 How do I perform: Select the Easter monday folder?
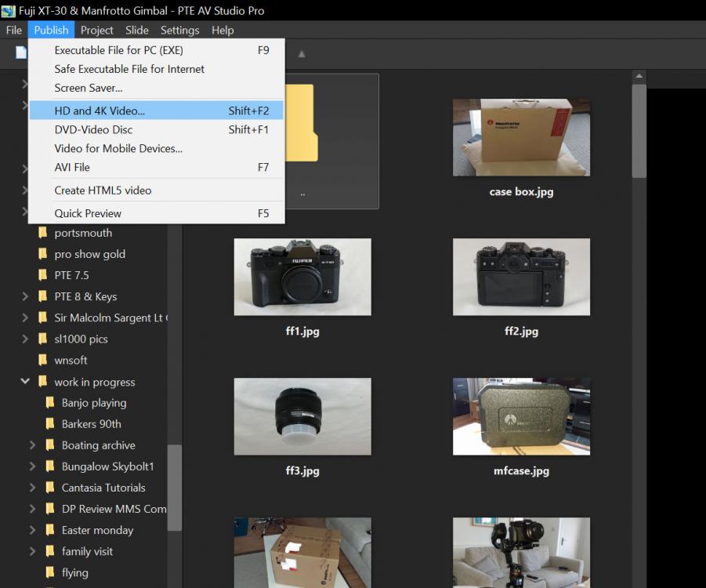(x=97, y=530)
